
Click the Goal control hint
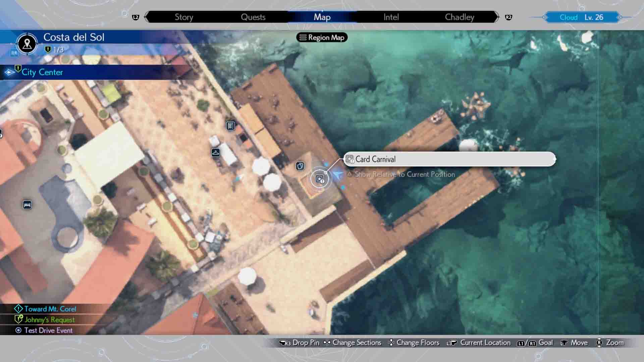(x=545, y=343)
